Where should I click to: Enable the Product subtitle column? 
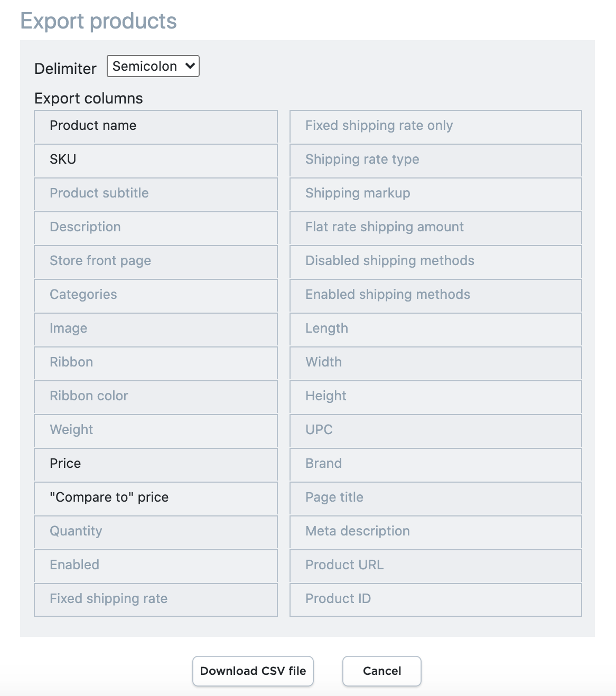(156, 194)
